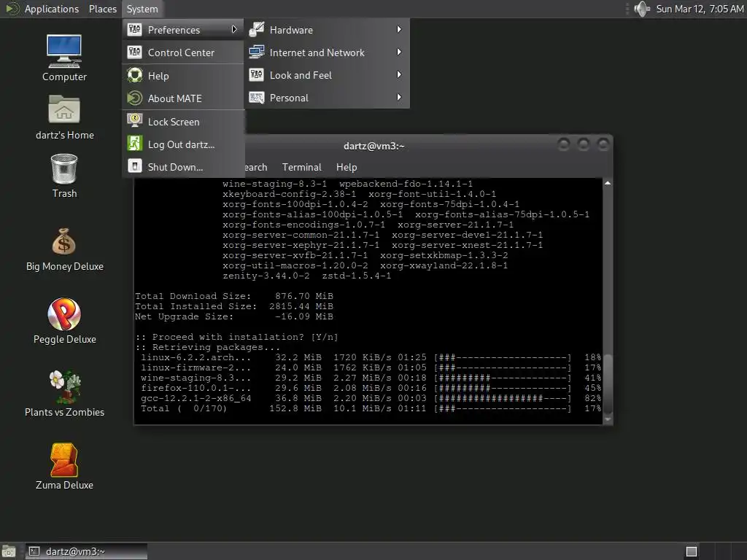The height and width of the screenshot is (560, 747).
Task: Click the Help lifebuoy icon
Action: point(135,75)
